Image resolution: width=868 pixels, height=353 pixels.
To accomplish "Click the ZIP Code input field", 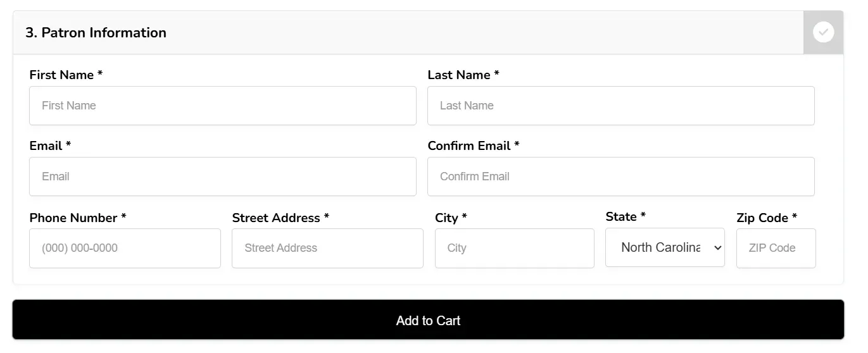I will coord(776,248).
